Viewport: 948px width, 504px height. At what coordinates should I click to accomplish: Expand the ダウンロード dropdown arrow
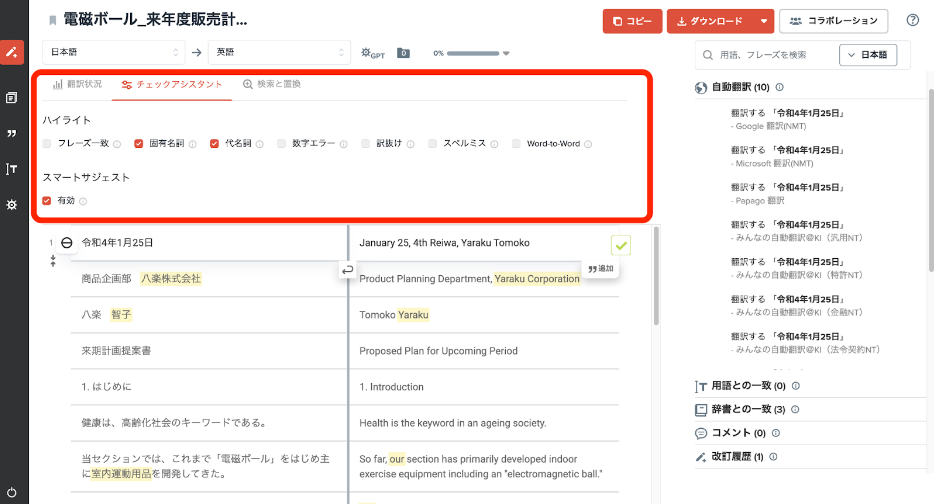pyautogui.click(x=764, y=21)
